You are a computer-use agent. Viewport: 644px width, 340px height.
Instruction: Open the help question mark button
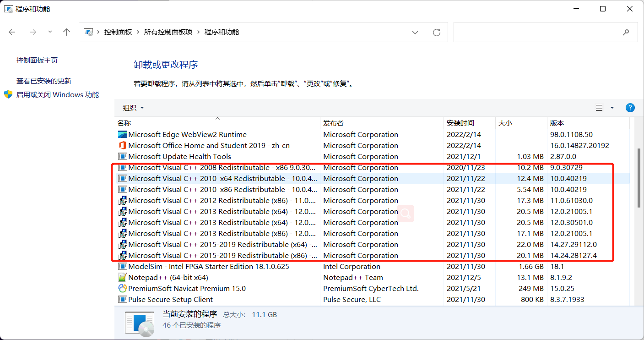(630, 108)
